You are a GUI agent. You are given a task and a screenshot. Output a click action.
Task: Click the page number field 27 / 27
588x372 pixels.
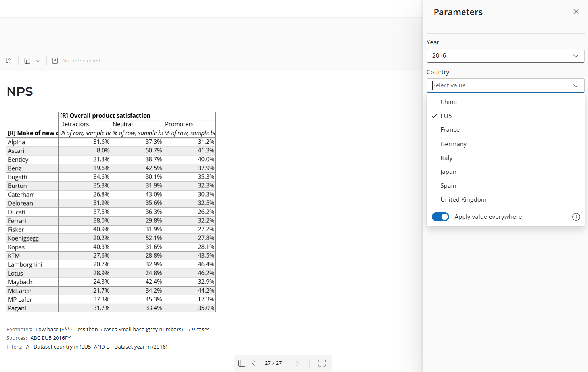(275, 363)
